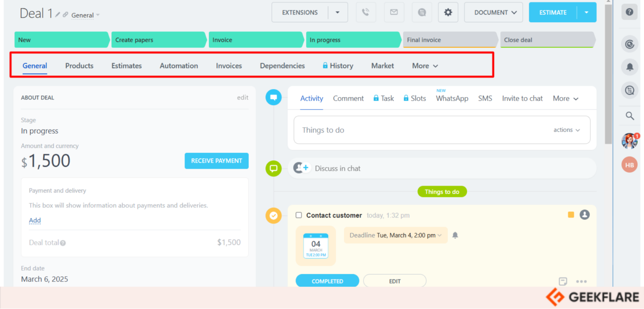Mark activity done with COMPLETED button
The width and height of the screenshot is (644, 309).
click(327, 281)
